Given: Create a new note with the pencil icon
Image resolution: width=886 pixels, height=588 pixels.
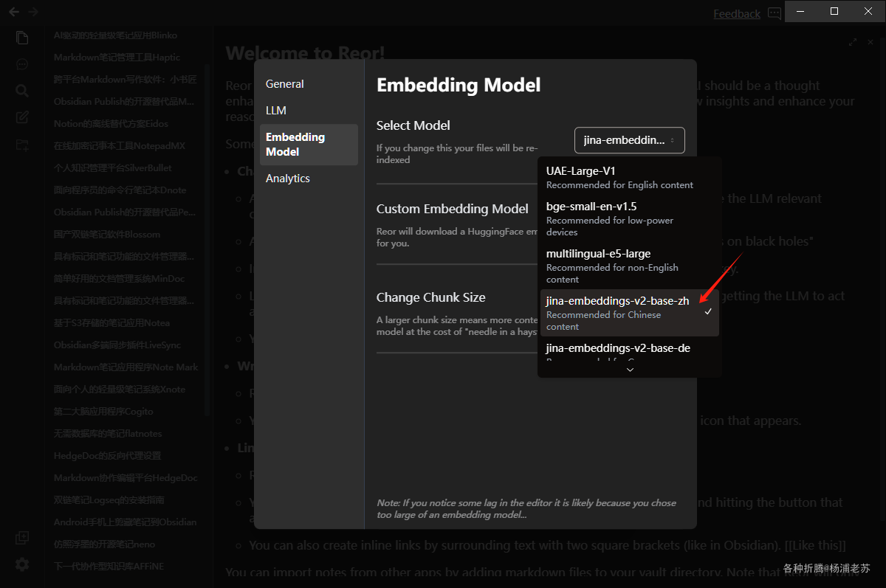Looking at the screenshot, I should click(22, 117).
